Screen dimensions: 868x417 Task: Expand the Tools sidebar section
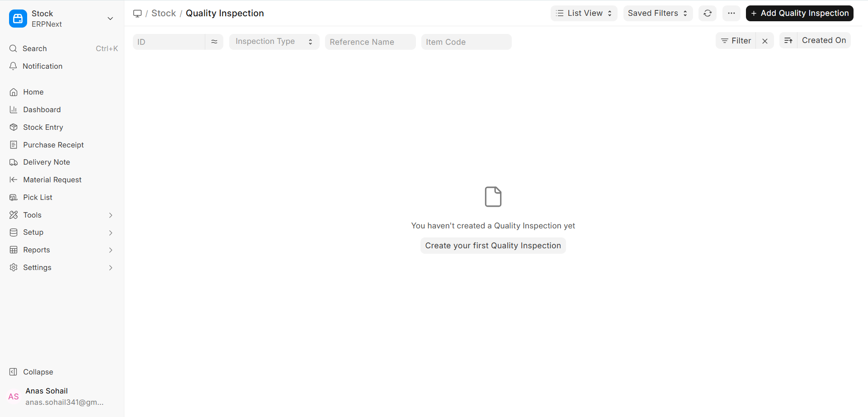click(x=61, y=215)
